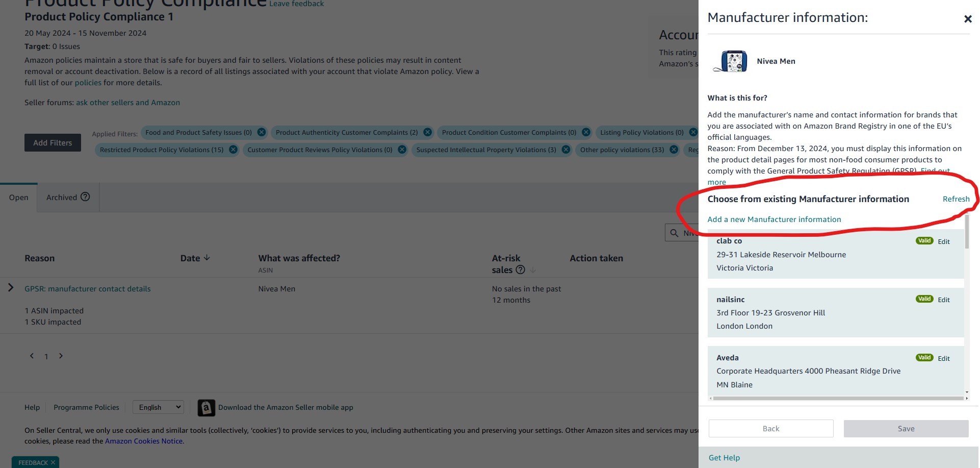Open the policies link
This screenshot has width=980, height=468.
(88, 83)
